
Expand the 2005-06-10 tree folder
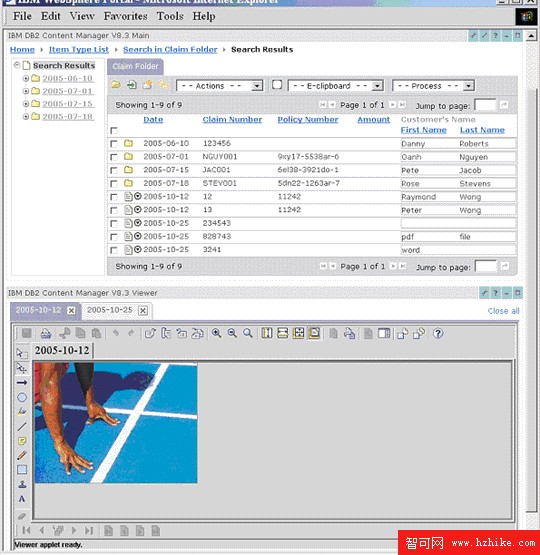(x=25, y=78)
